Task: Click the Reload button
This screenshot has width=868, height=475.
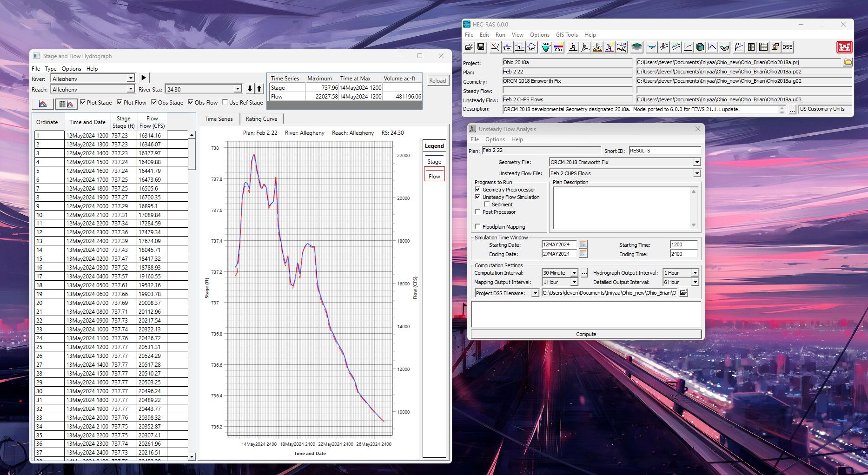Action: 437,81
